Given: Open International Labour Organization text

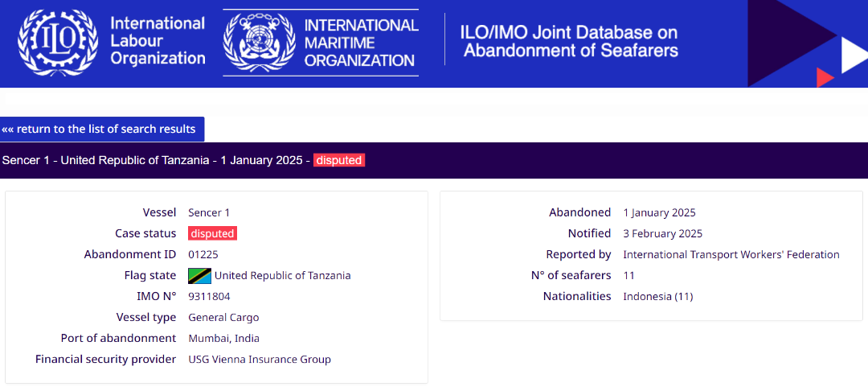Looking at the screenshot, I should click(x=158, y=40).
